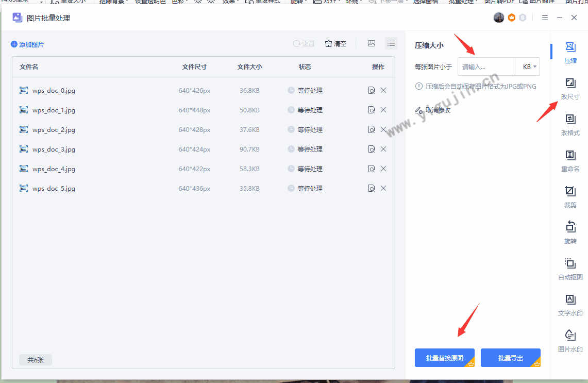588x383 pixels.
Task: Click the 图片批量处理 app logo icon
Action: [x=17, y=18]
